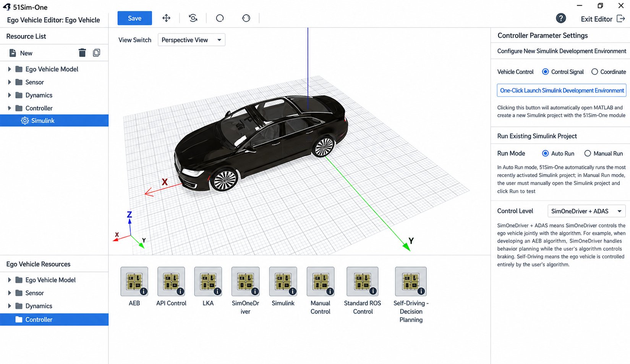
Task: Click 'Controller Parameter Settings' title
Action: [543, 35]
